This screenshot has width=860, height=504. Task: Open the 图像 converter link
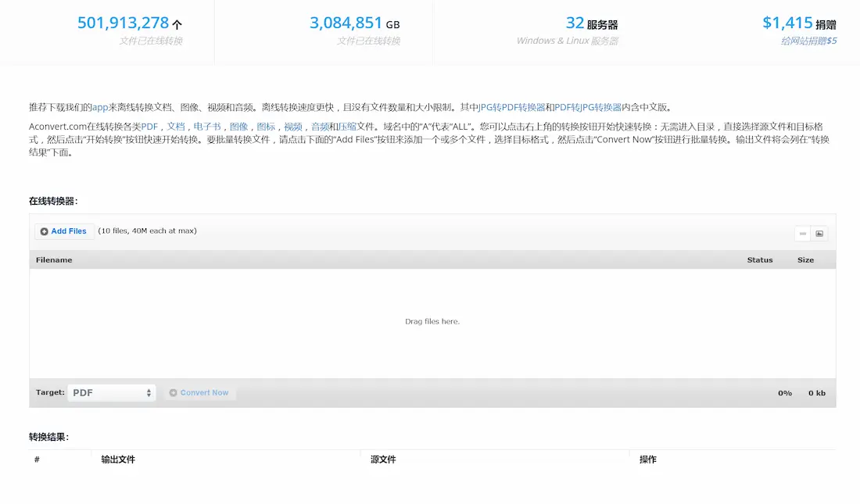238,127
